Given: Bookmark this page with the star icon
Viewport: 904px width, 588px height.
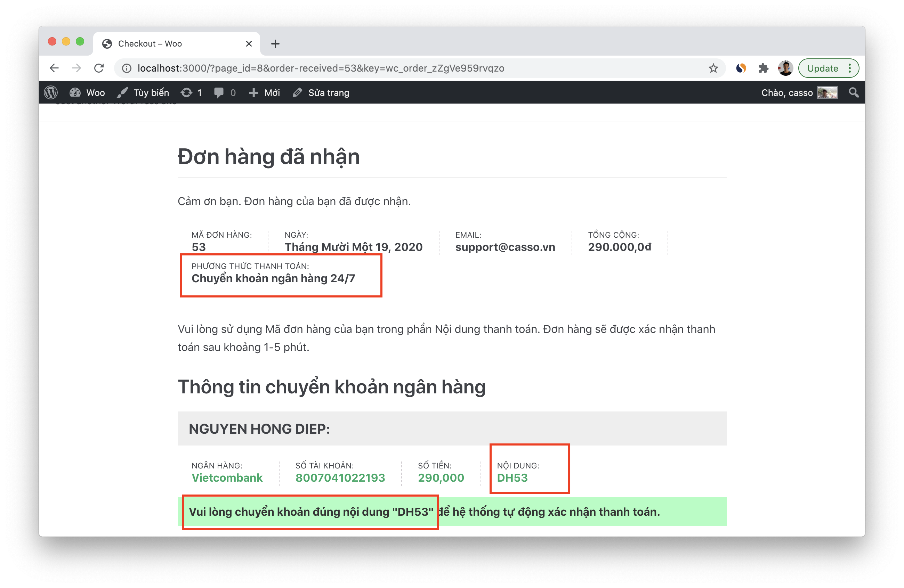Looking at the screenshot, I should pos(713,68).
